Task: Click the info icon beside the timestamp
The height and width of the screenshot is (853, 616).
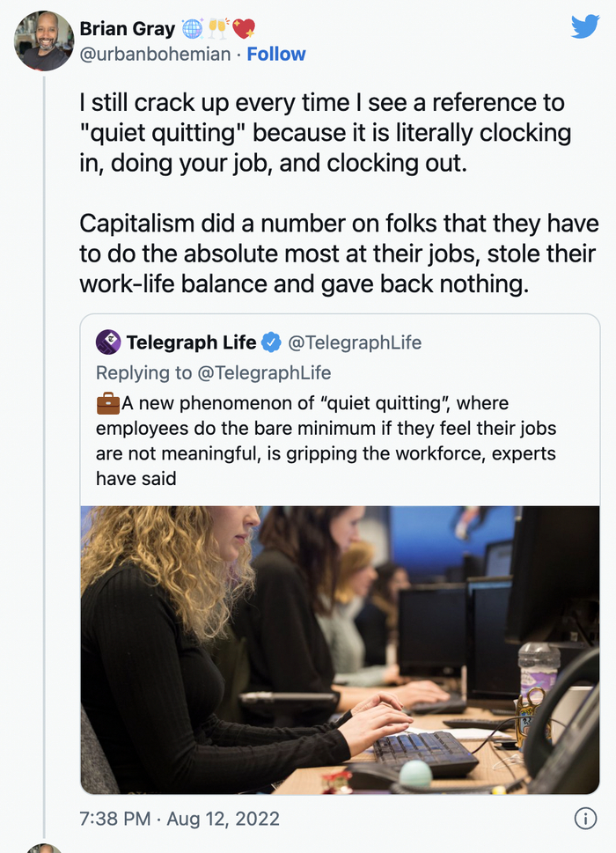Action: tap(585, 819)
